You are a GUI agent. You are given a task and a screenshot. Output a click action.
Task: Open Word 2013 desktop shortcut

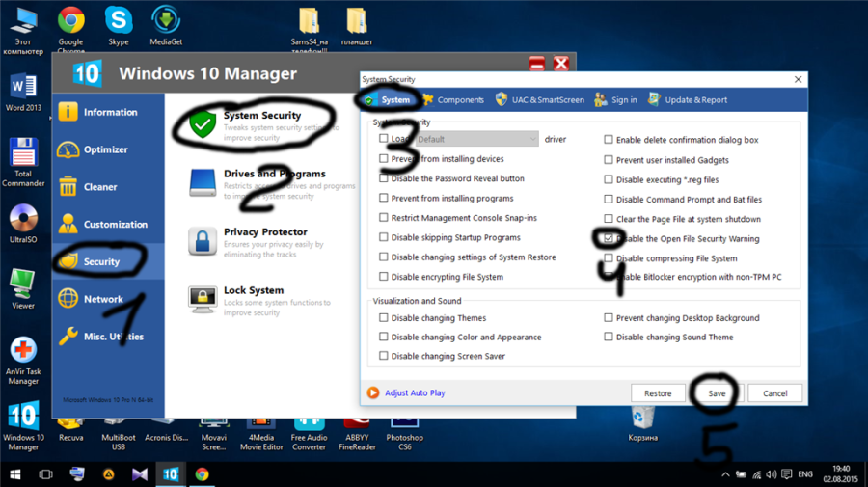(23, 93)
